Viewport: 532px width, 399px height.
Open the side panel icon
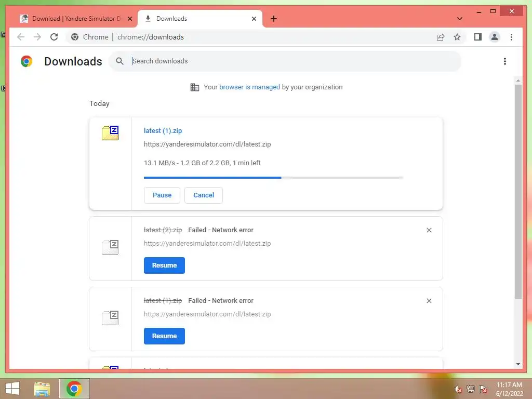pyautogui.click(x=478, y=37)
